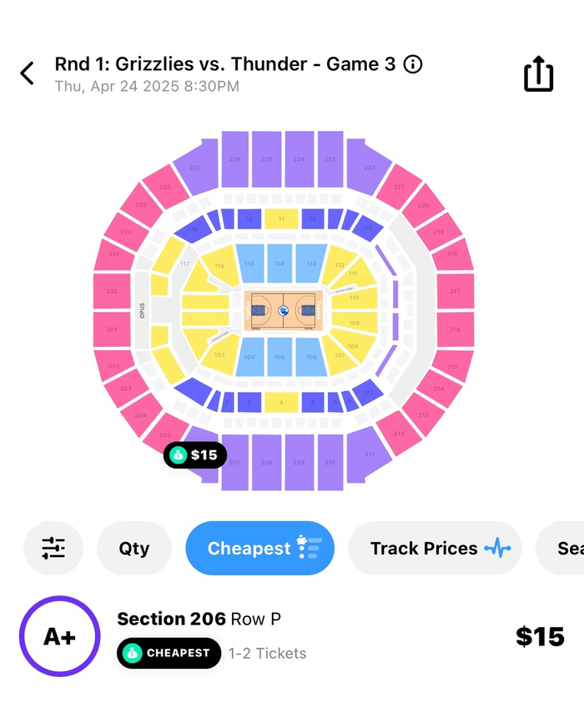This screenshot has width=584, height=728.
Task: Tap the $15 price marker on map
Action: [195, 454]
